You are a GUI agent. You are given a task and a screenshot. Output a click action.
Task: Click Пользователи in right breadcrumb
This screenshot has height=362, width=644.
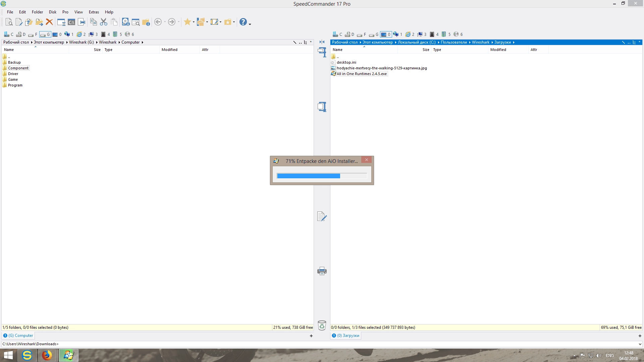tap(454, 42)
